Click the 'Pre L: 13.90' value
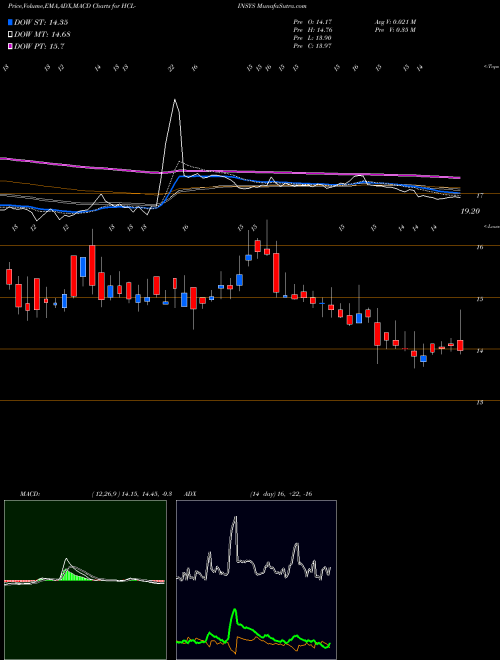This screenshot has height=660, width=500. (x=313, y=38)
